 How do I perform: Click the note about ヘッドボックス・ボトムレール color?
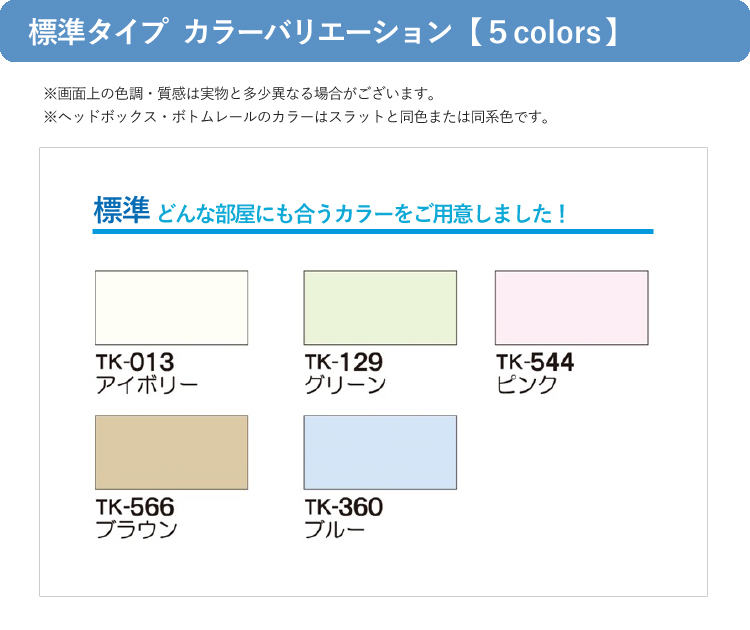(x=297, y=117)
